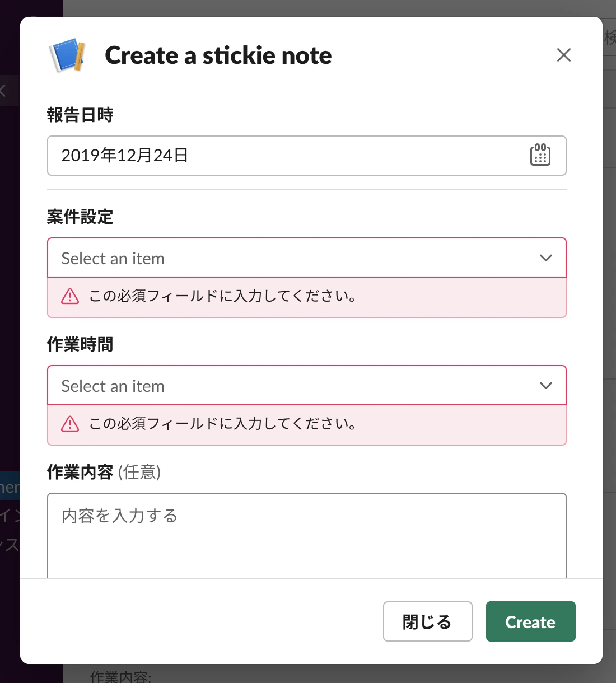Open the calendar picker icon in 報告日時
Image resolution: width=616 pixels, height=683 pixels.
[x=540, y=155]
